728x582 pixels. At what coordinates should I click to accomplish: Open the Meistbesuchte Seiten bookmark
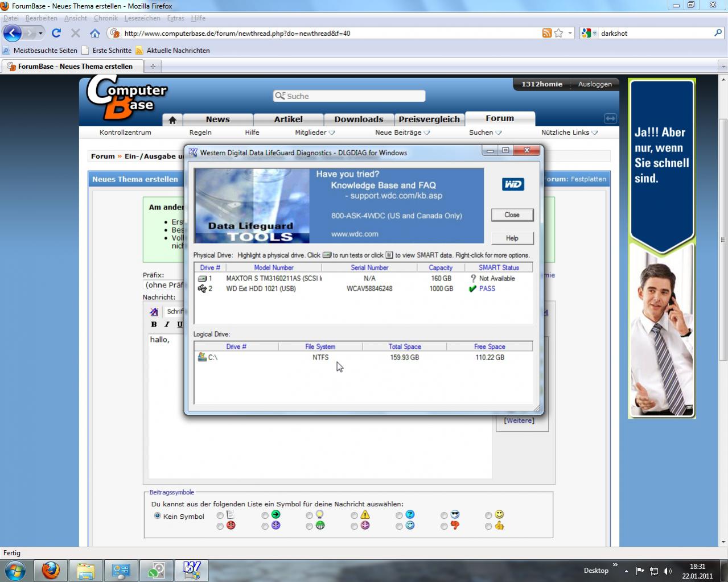click(40, 51)
